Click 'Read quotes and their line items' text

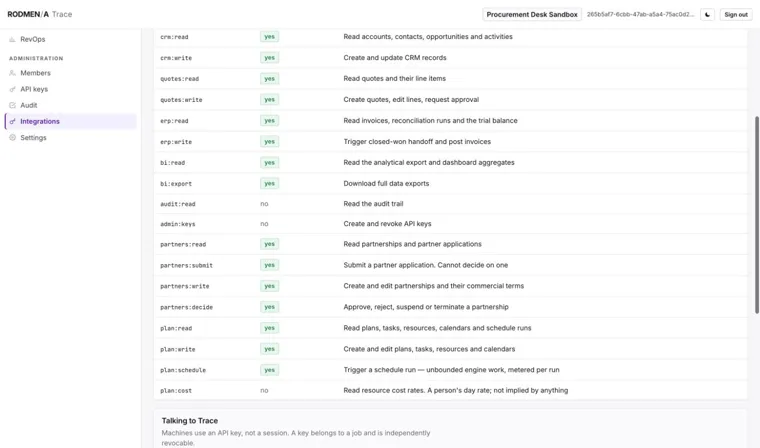pos(395,78)
